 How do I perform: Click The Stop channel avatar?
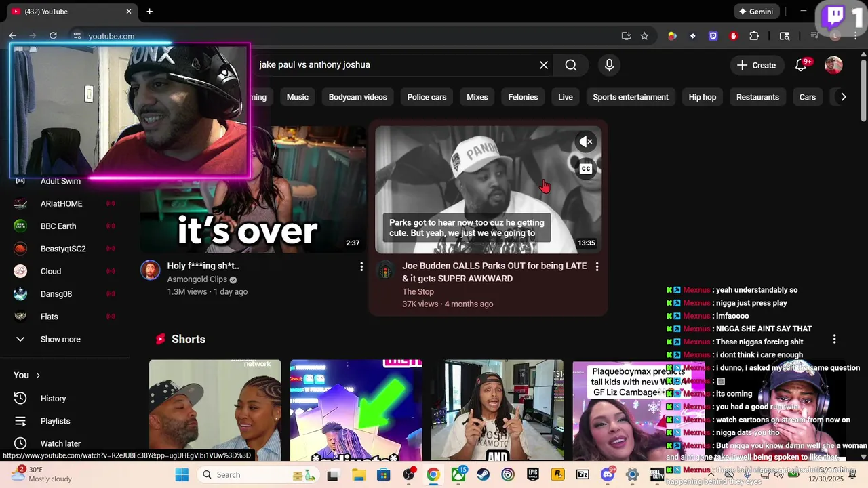click(385, 272)
